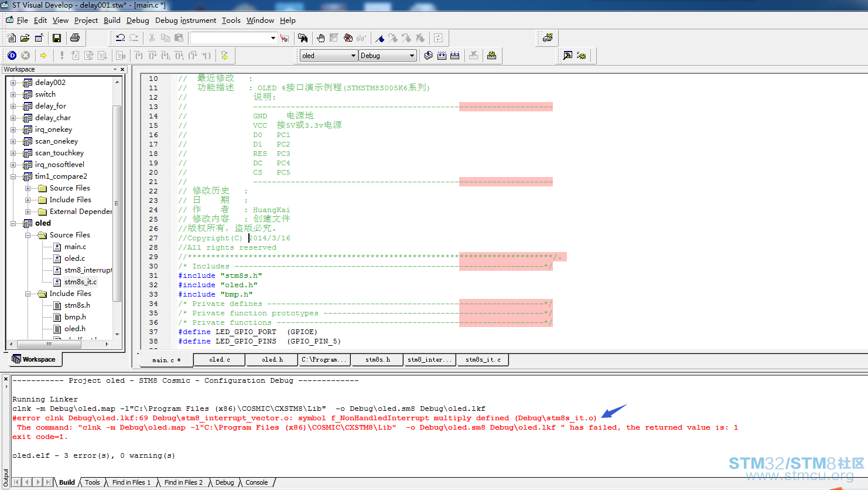Collapse the tim1_compare2 project node

click(x=13, y=176)
